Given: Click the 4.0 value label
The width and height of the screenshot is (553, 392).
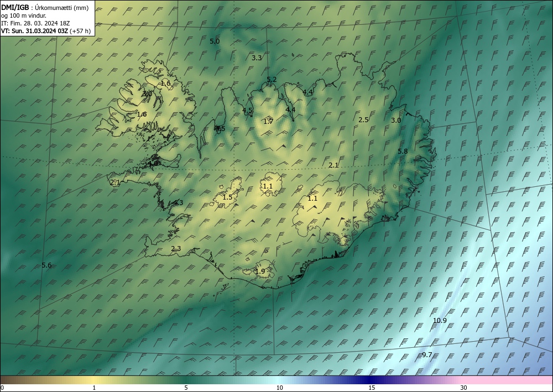Looking at the screenshot, I should click(153, 164).
